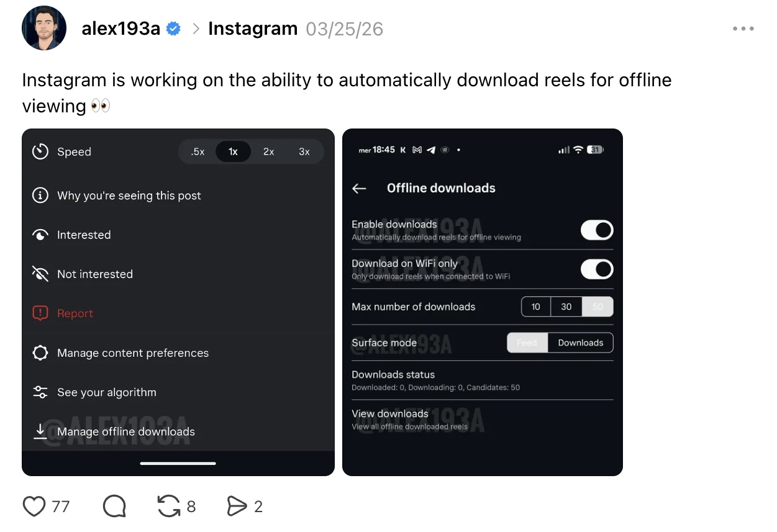Screen dimensions: 777x532
Task: Toggle the Download on WiFi only switch
Action: [x=596, y=269]
